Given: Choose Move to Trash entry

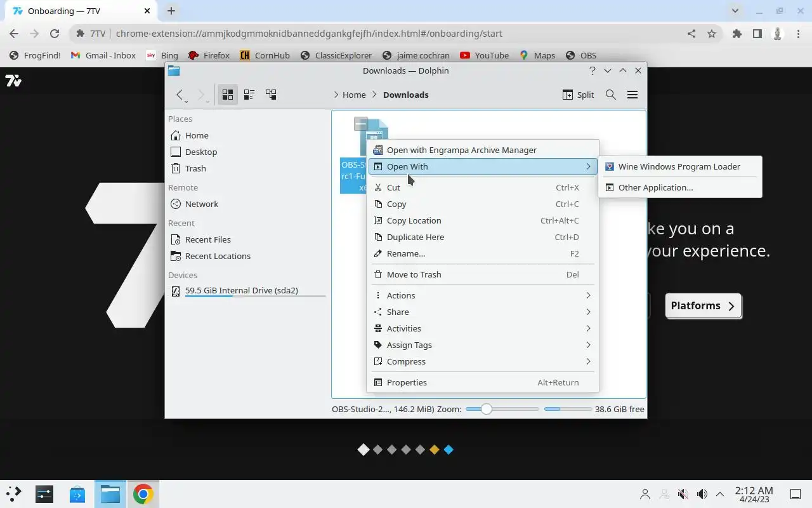Looking at the screenshot, I should (483, 274).
